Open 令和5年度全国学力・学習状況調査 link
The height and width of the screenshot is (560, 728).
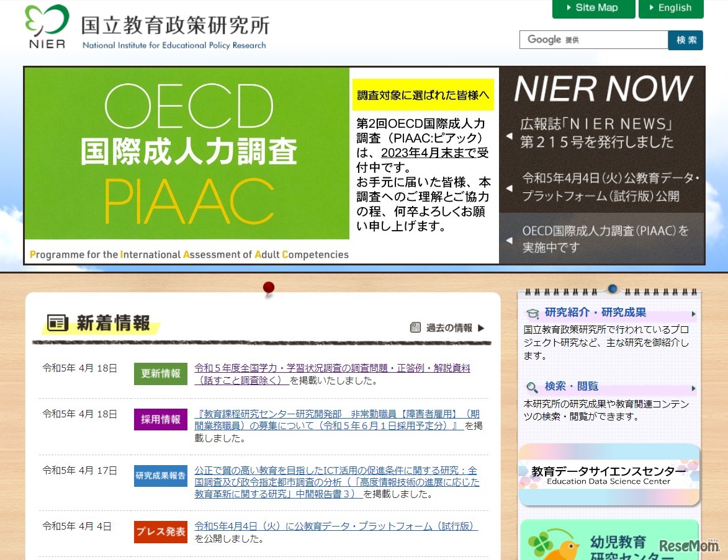tap(332, 368)
